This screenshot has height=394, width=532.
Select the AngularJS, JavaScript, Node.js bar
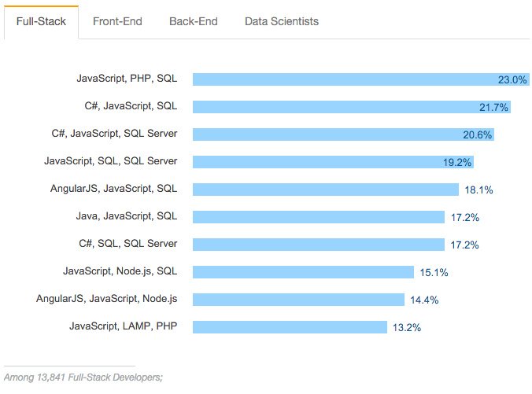(298, 300)
